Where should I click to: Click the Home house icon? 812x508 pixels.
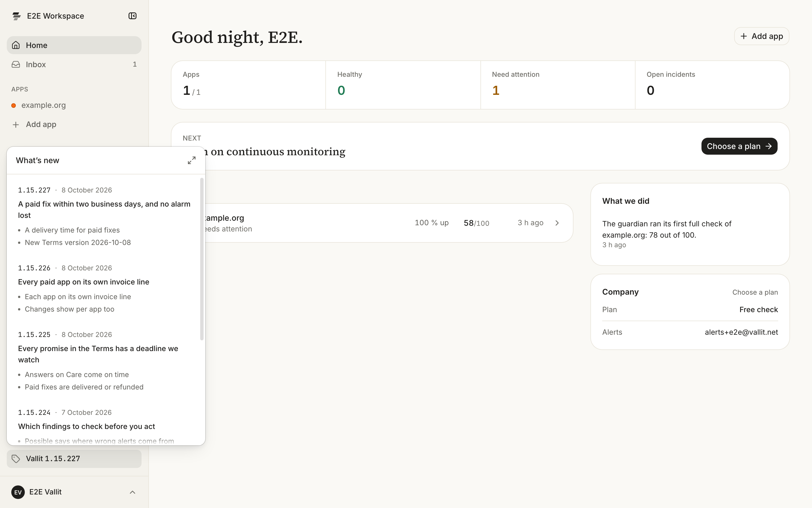(x=16, y=45)
